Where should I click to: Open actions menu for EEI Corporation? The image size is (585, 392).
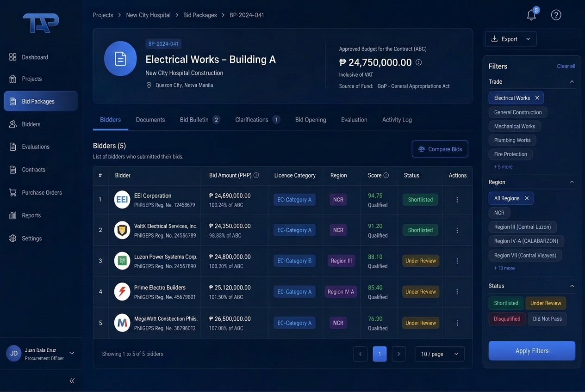[457, 200]
